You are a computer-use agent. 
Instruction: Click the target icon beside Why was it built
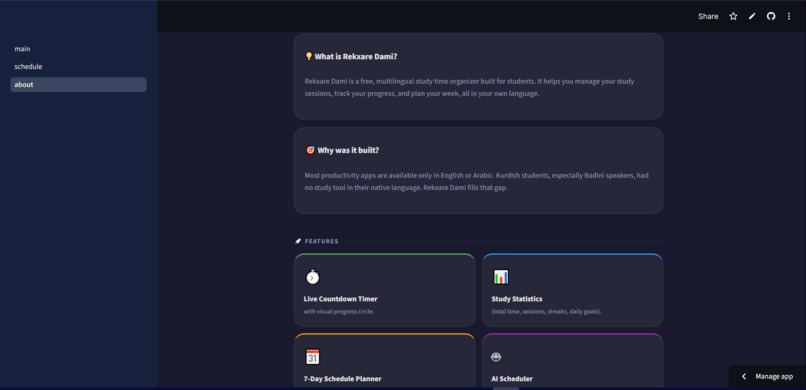(x=310, y=150)
